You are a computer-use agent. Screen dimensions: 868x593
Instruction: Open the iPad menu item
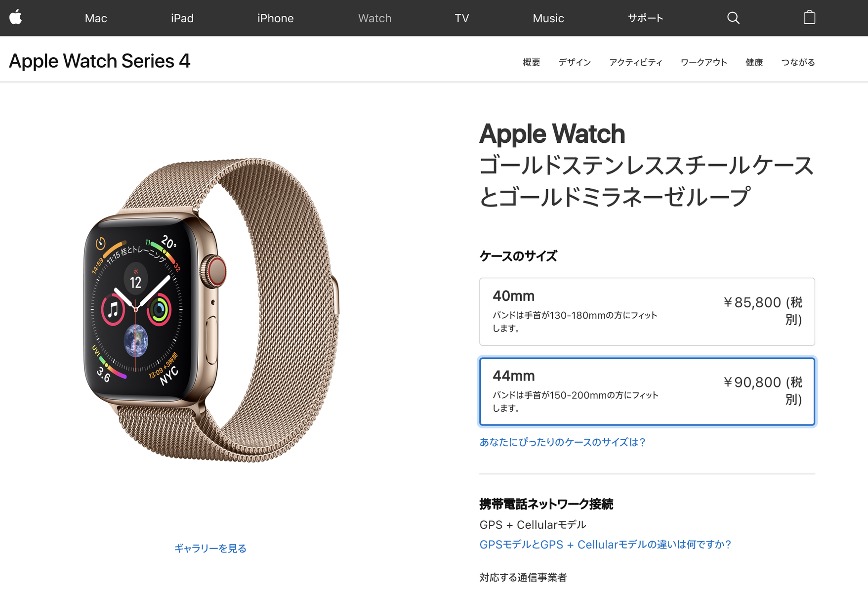(x=182, y=18)
